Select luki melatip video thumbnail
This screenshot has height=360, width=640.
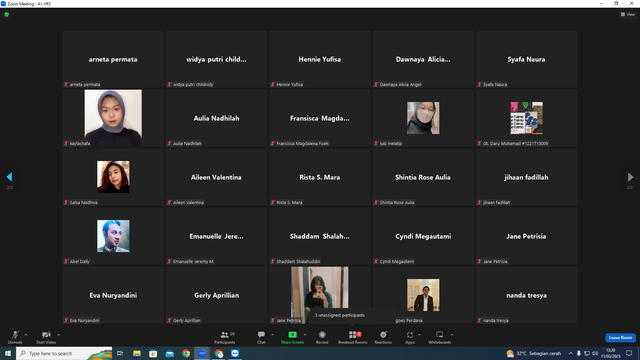point(423,118)
